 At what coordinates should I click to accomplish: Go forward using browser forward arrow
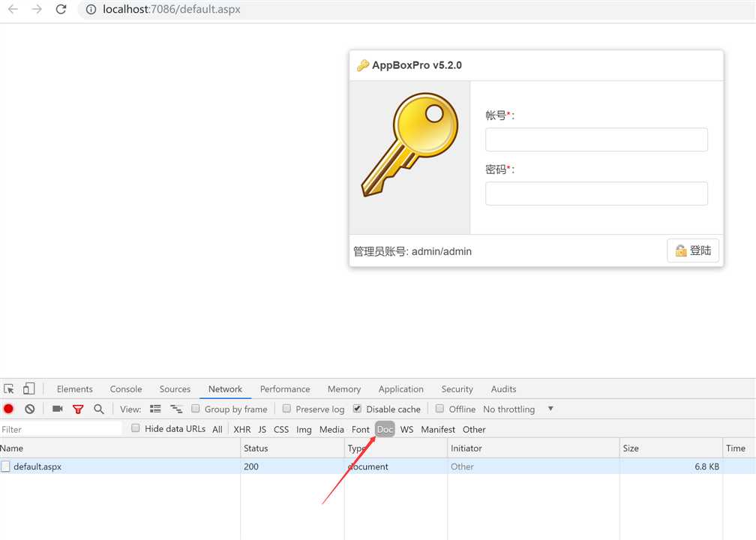point(37,9)
